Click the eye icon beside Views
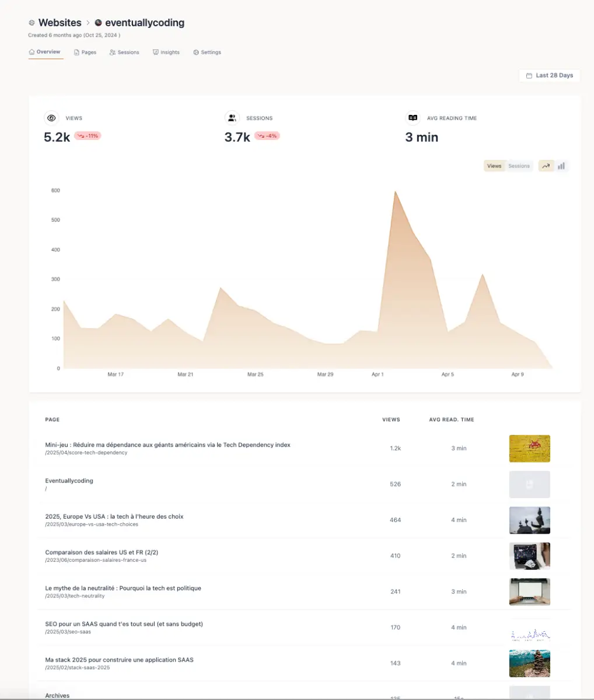Screen dimensions: 594x700 click(x=51, y=118)
